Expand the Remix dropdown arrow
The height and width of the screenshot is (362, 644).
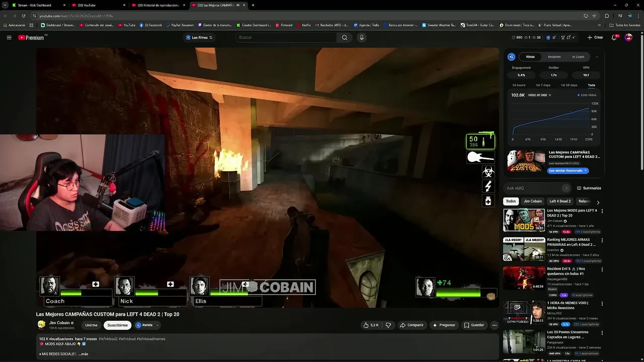coord(157,325)
